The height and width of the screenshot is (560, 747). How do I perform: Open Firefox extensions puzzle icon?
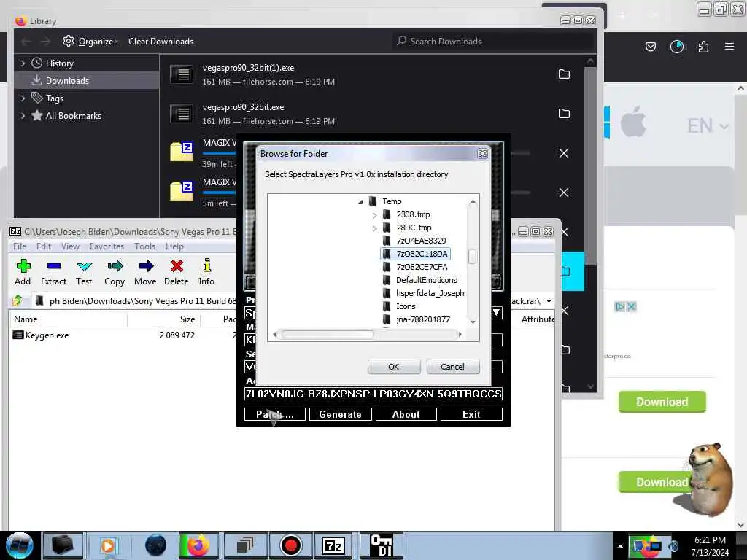point(703,47)
